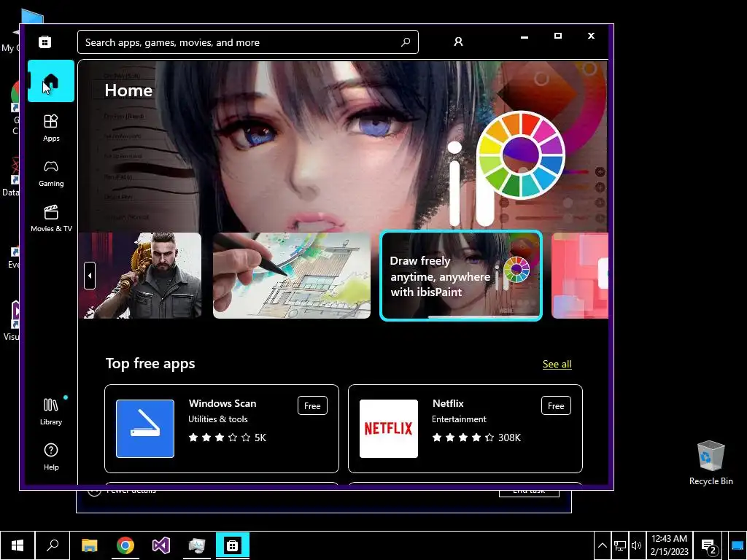Open the Movies & TV section
The height and width of the screenshot is (560, 747).
pyautogui.click(x=51, y=219)
